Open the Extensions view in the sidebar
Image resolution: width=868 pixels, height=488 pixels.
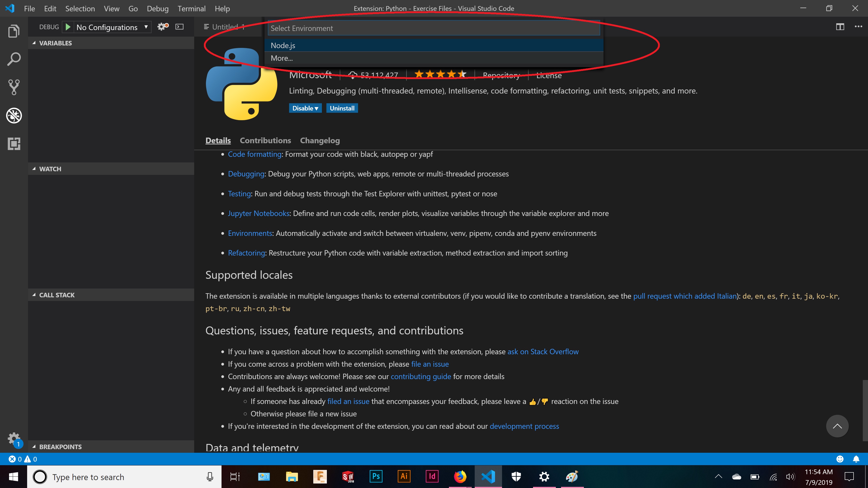coord(14,144)
